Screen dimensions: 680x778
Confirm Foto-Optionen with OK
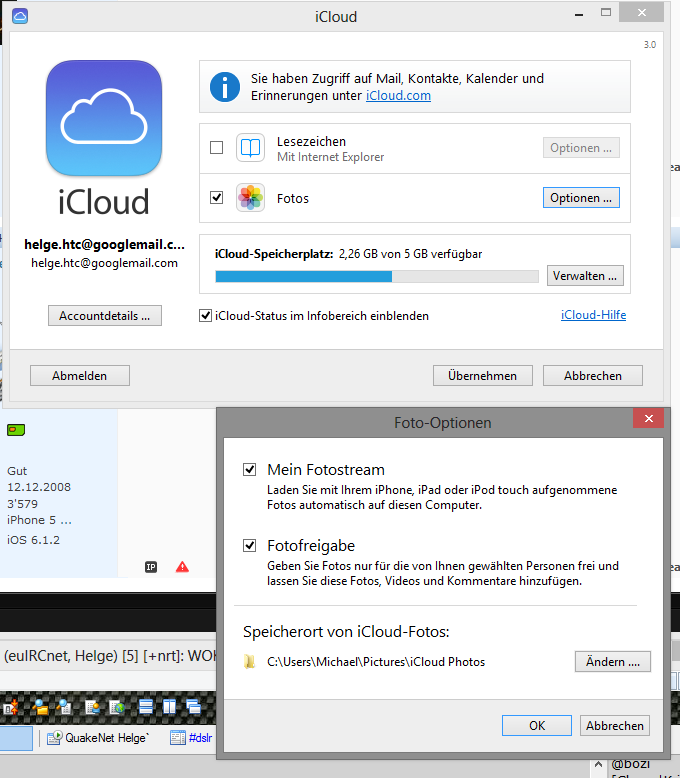(x=537, y=725)
